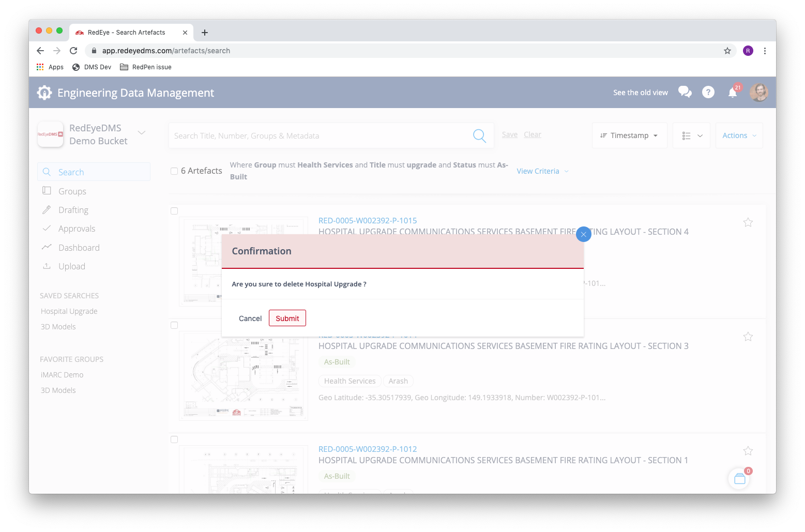Open the Timestamp sort dropdown
This screenshot has width=805, height=532.
click(x=629, y=135)
